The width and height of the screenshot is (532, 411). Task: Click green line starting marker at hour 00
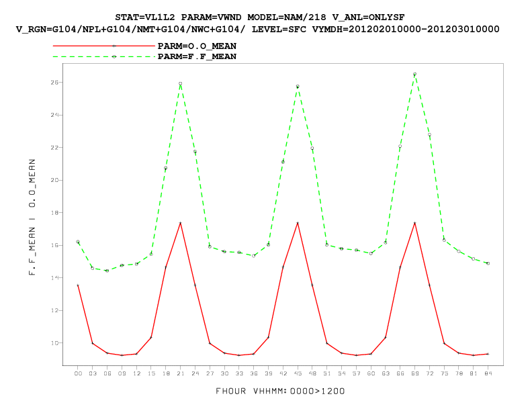pos(78,242)
